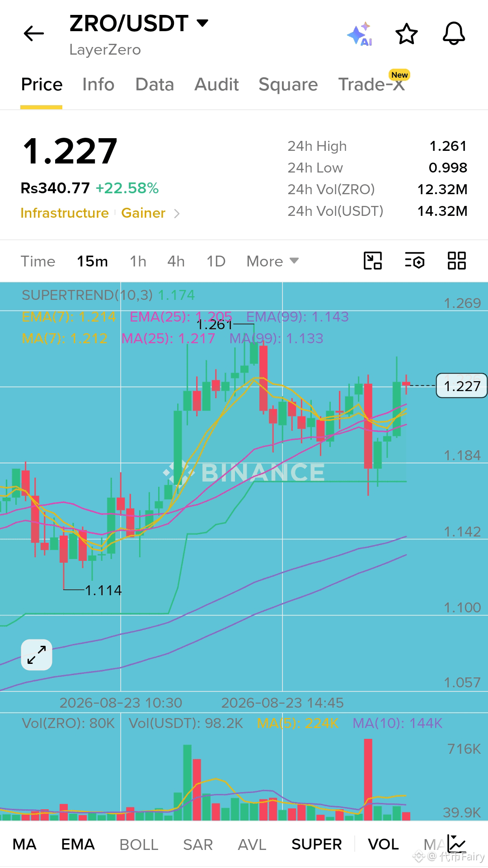Screen dimensions: 488x868
Task: Tap the Infrastructure category link
Action: click(x=65, y=213)
